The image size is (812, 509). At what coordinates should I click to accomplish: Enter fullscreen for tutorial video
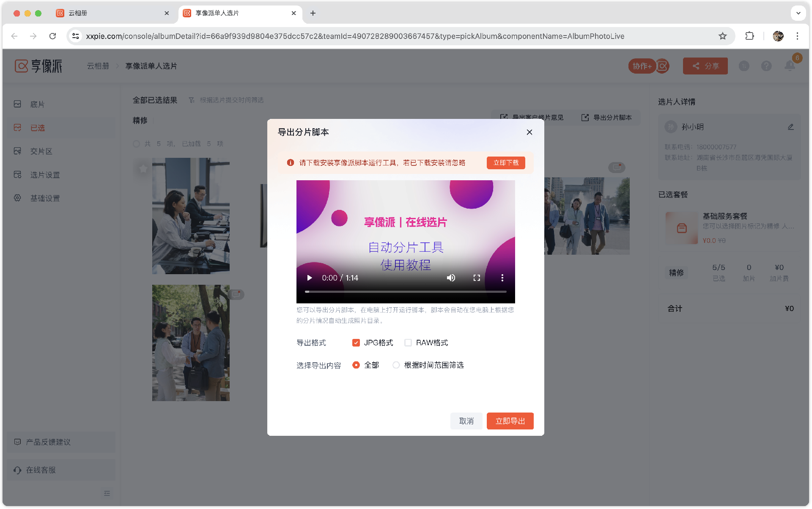click(x=477, y=278)
